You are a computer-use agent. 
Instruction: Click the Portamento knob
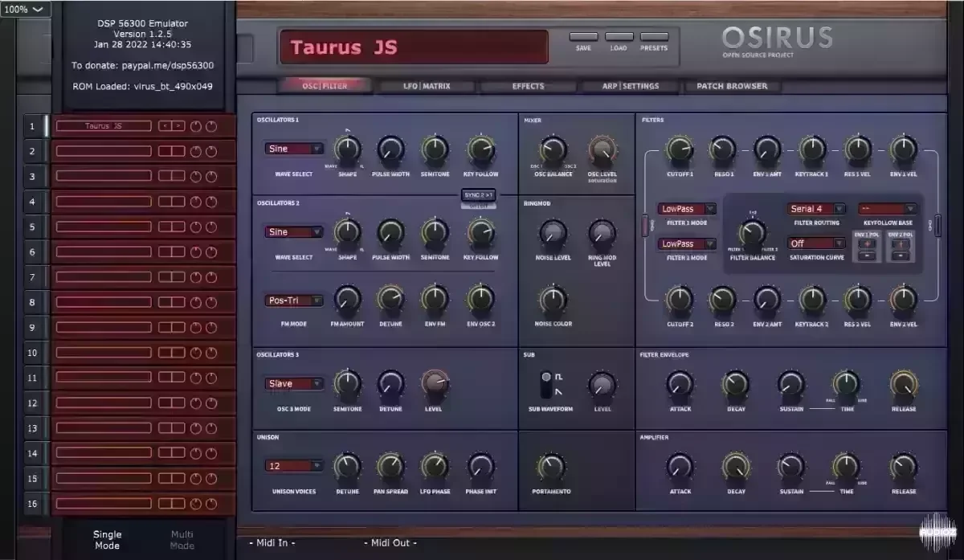[x=551, y=467]
